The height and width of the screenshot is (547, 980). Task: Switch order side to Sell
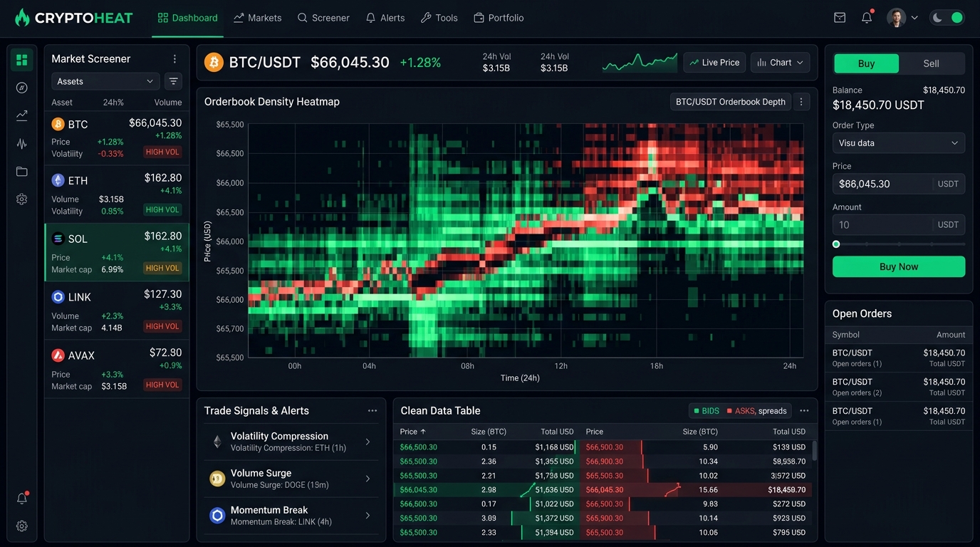click(932, 63)
